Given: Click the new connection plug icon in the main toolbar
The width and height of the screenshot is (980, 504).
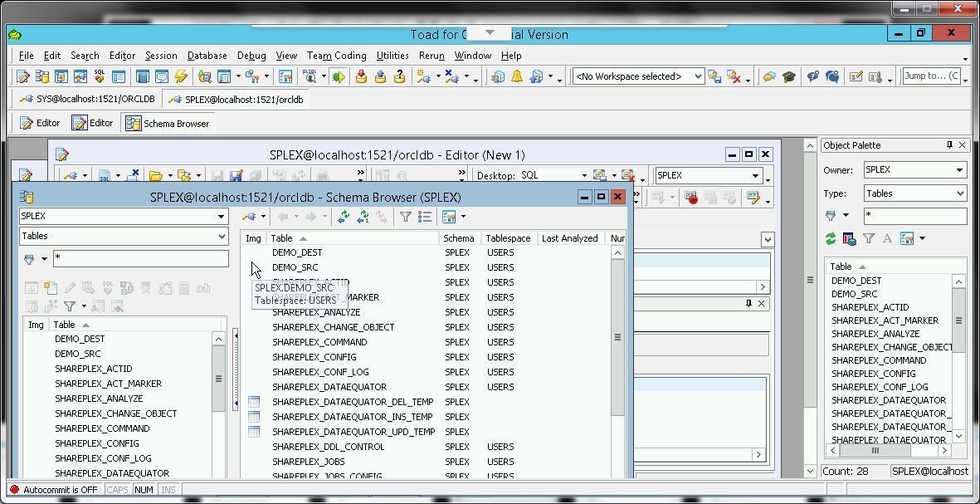Looking at the screenshot, I should 424,76.
